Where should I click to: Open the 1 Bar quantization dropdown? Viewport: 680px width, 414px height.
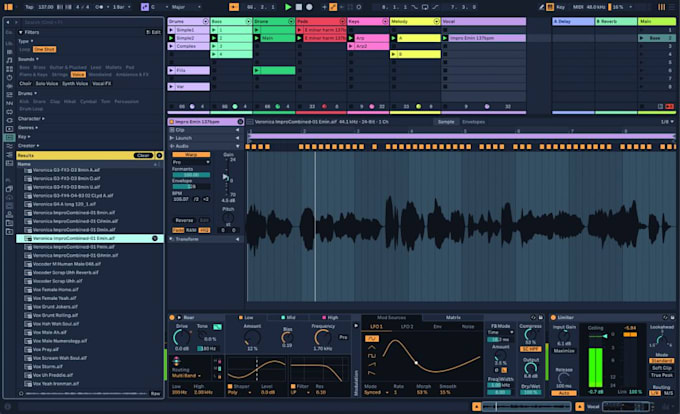(x=121, y=7)
